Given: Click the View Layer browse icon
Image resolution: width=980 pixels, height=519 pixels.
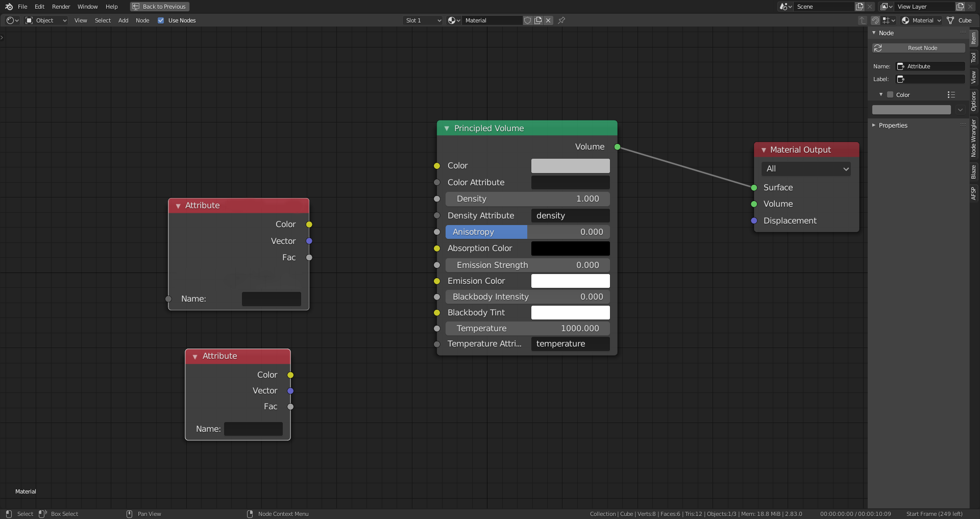Looking at the screenshot, I should 886,7.
